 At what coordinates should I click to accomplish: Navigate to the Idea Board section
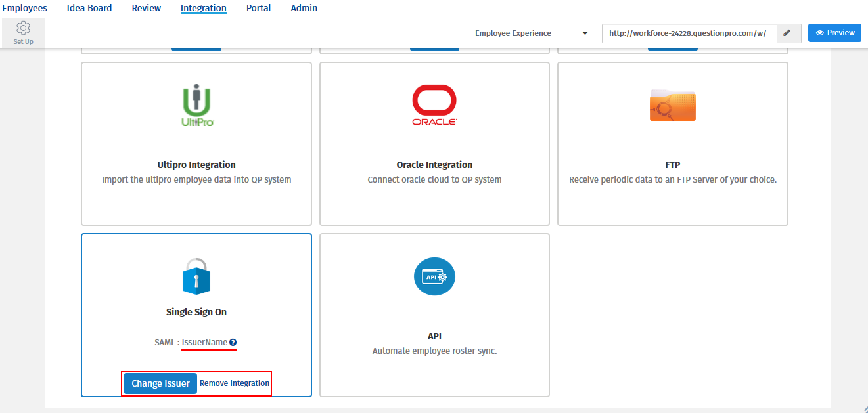89,8
